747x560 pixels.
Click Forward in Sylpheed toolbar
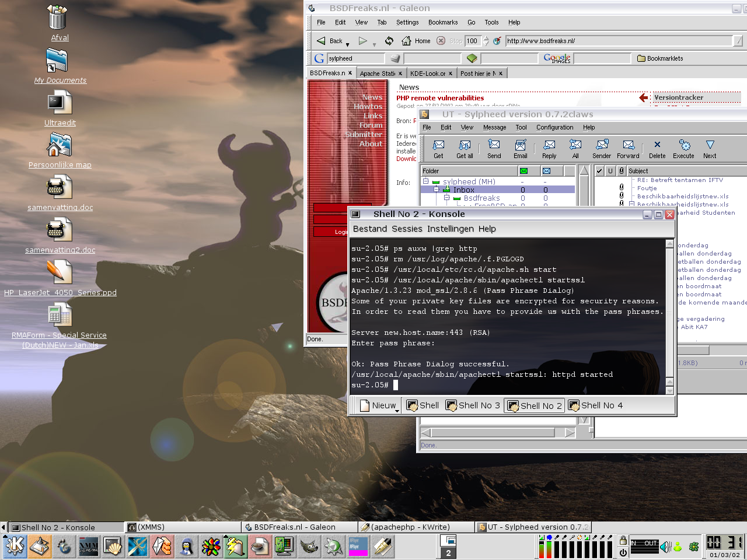tap(628, 149)
